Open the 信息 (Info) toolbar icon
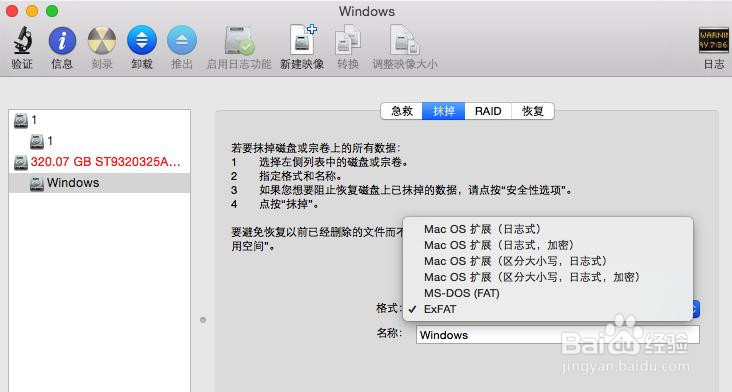The image size is (732, 392). (x=62, y=41)
